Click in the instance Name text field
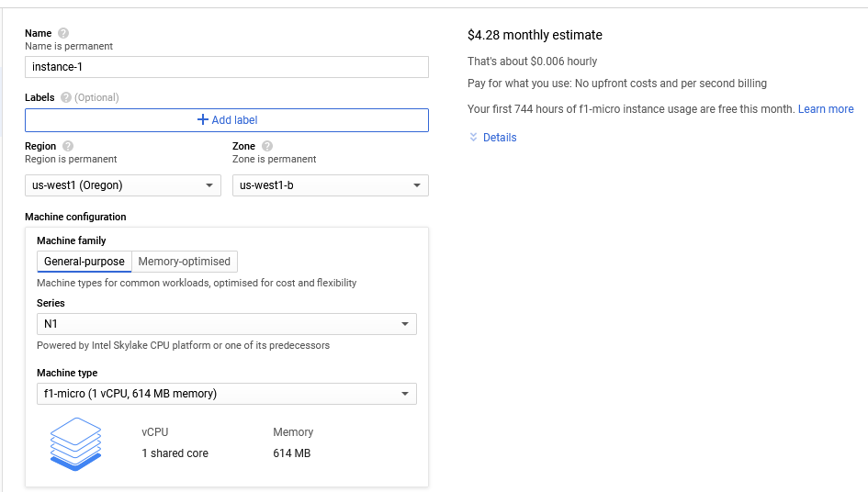The image size is (868, 492). coord(226,67)
